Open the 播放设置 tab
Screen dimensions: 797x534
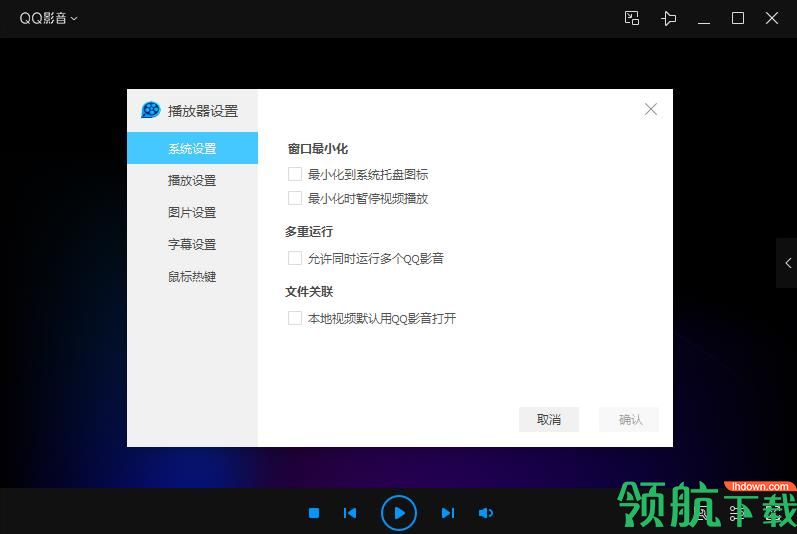192,180
